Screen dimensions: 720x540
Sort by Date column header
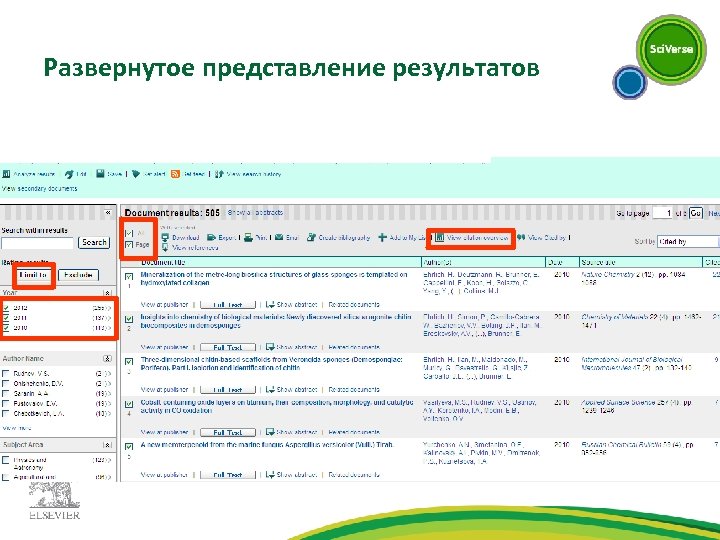coord(555,262)
